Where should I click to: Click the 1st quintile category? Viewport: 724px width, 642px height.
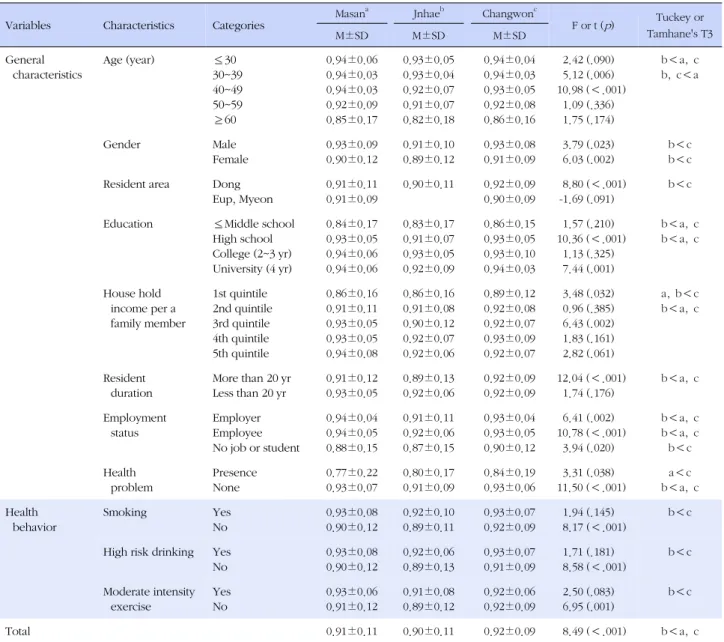coord(240,294)
